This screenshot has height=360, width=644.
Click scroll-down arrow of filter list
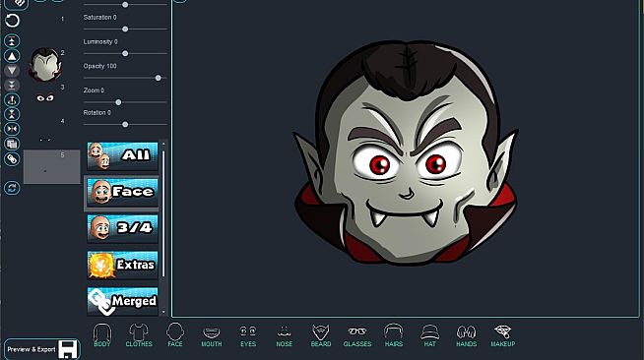(163, 312)
